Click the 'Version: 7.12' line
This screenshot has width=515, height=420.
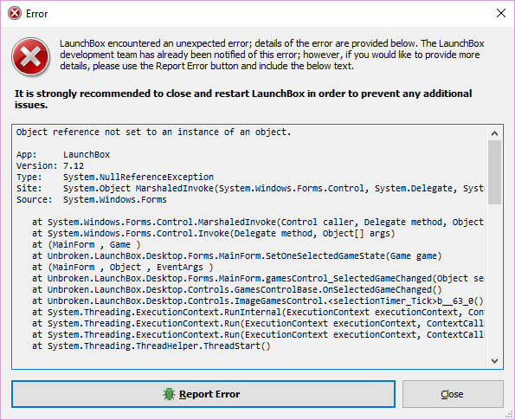(50, 165)
